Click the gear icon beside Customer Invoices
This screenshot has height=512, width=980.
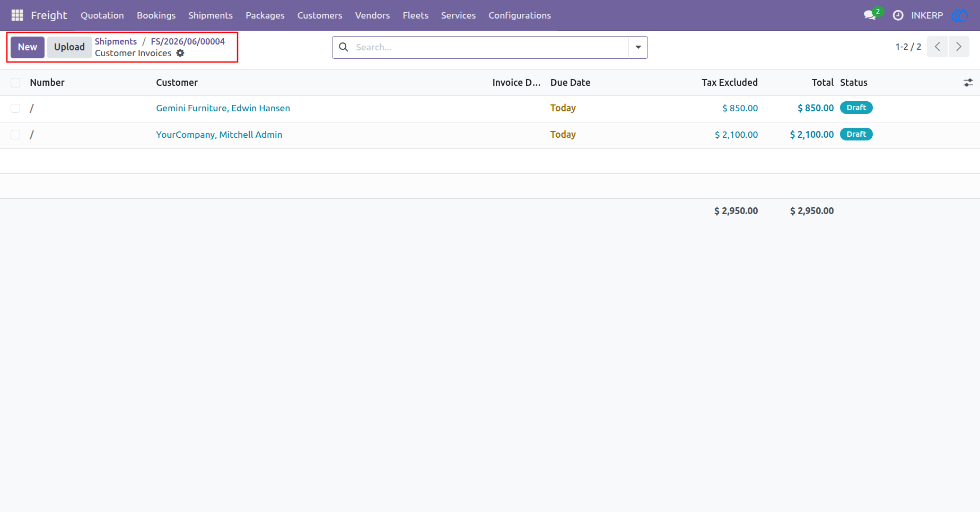180,53
